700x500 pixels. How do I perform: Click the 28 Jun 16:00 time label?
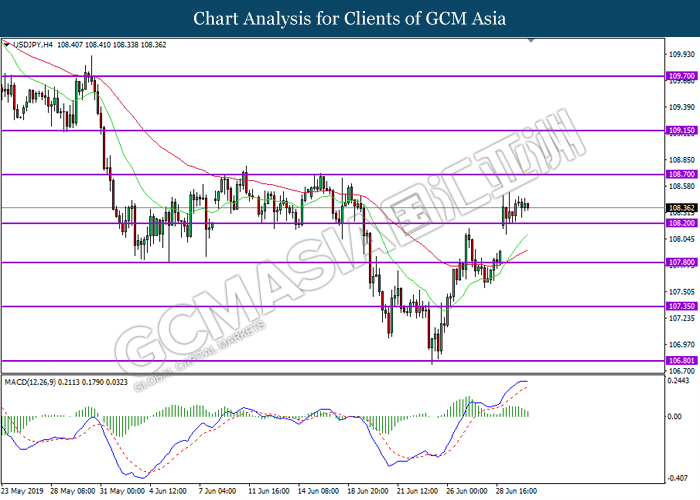(517, 491)
